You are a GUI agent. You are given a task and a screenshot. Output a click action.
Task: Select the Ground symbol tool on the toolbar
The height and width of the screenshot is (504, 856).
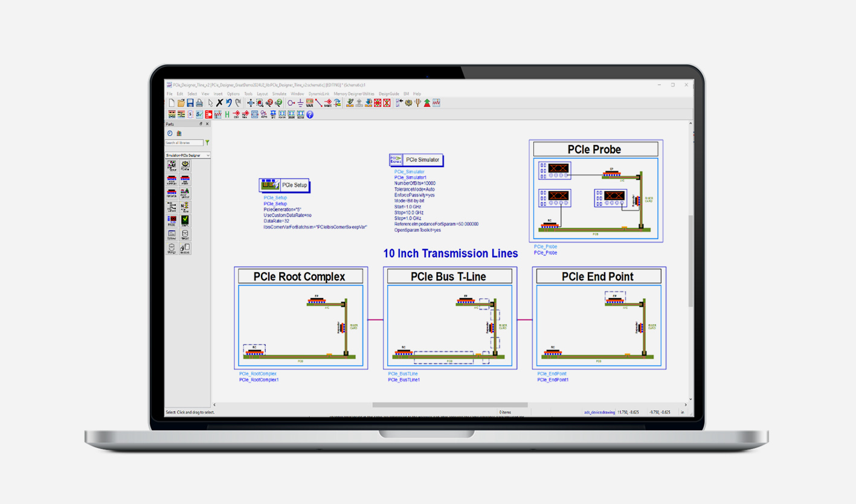300,103
